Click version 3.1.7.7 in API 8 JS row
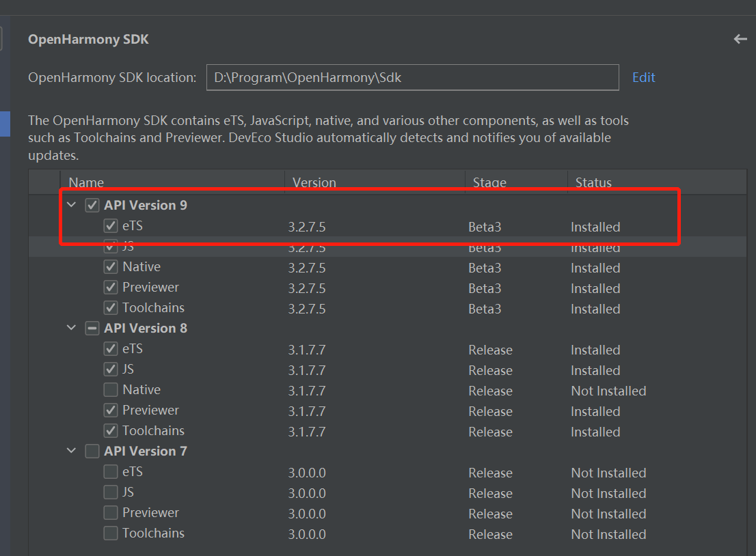 (x=307, y=370)
